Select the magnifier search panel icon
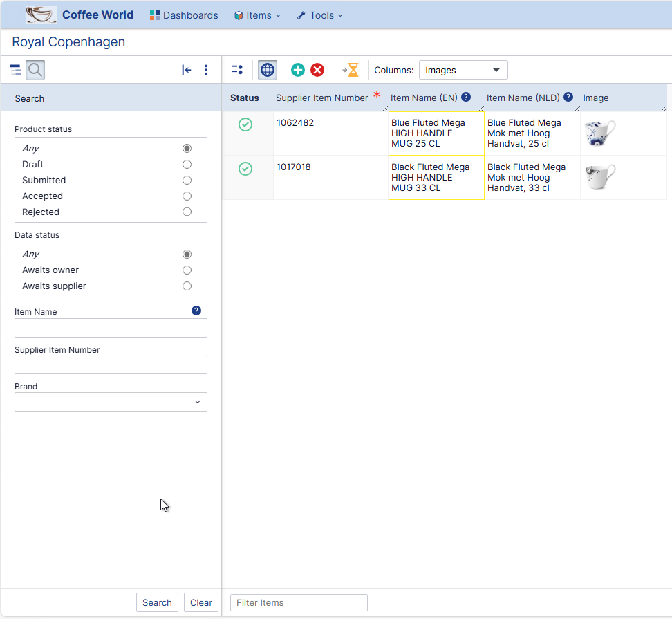The width and height of the screenshot is (672, 619). pos(35,70)
